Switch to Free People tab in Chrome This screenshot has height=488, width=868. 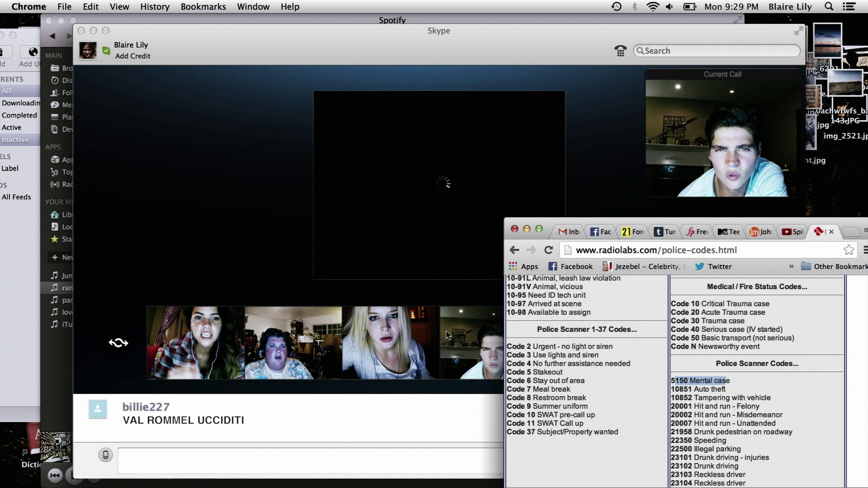(697, 232)
